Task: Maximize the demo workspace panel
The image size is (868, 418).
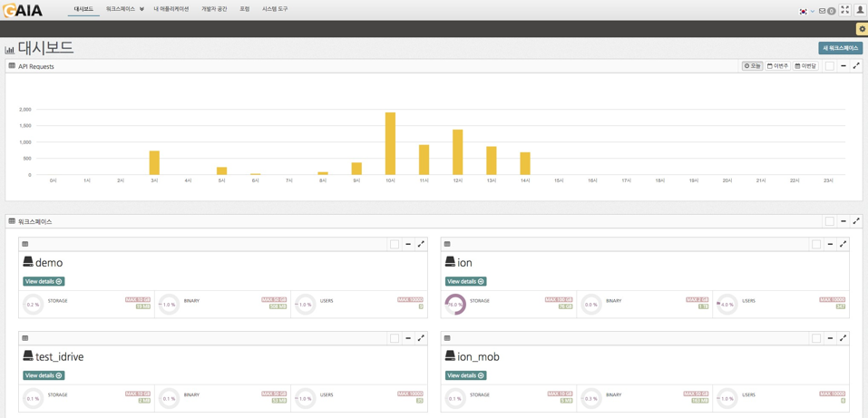Action: coord(421,244)
